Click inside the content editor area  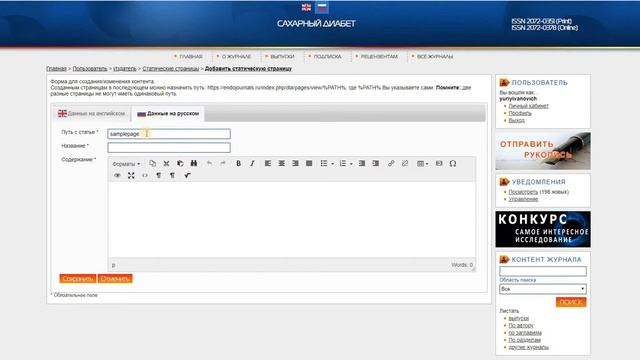(291, 220)
